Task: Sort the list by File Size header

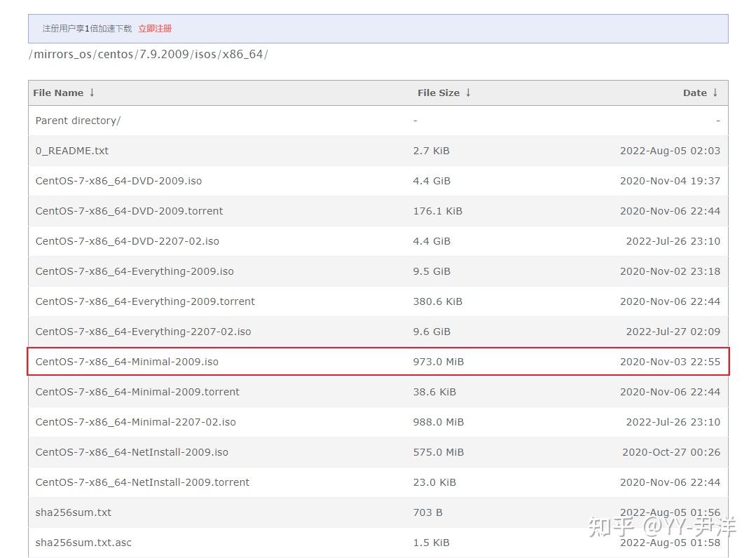Action: [x=439, y=93]
